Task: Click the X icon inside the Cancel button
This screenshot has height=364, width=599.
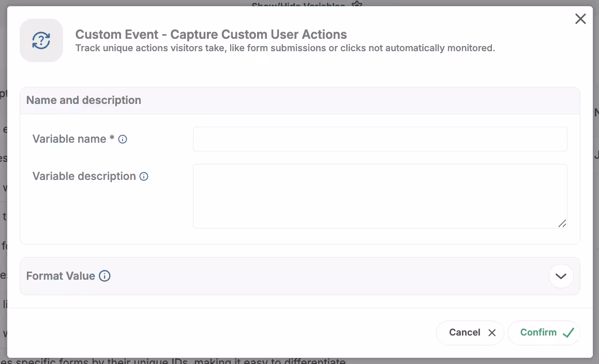Action: 492,332
